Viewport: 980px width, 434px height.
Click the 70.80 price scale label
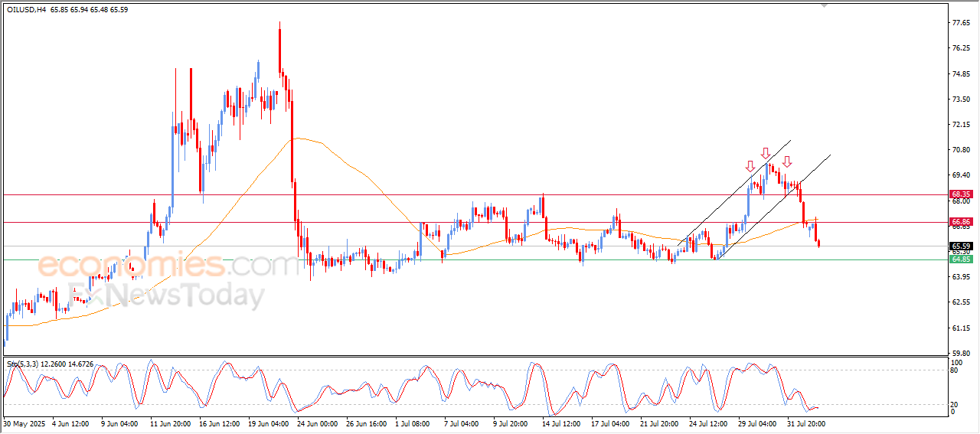[x=961, y=149]
